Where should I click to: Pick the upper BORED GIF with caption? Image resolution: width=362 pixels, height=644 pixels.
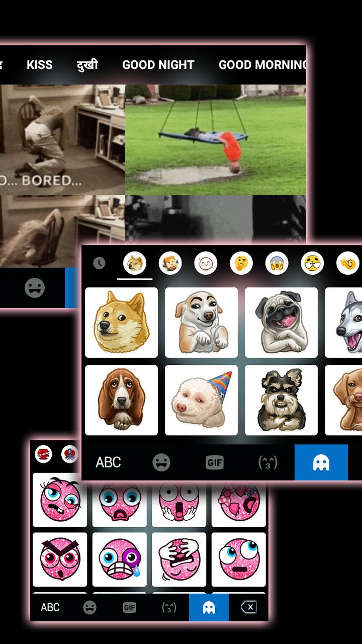point(62,140)
